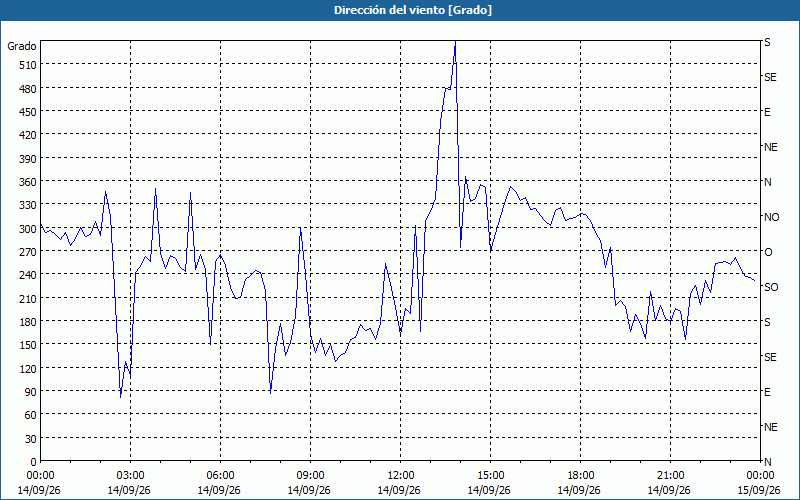Image resolution: width=800 pixels, height=500 pixels.
Task: Click the 15:00 time axis label
Action: pyautogui.click(x=489, y=476)
